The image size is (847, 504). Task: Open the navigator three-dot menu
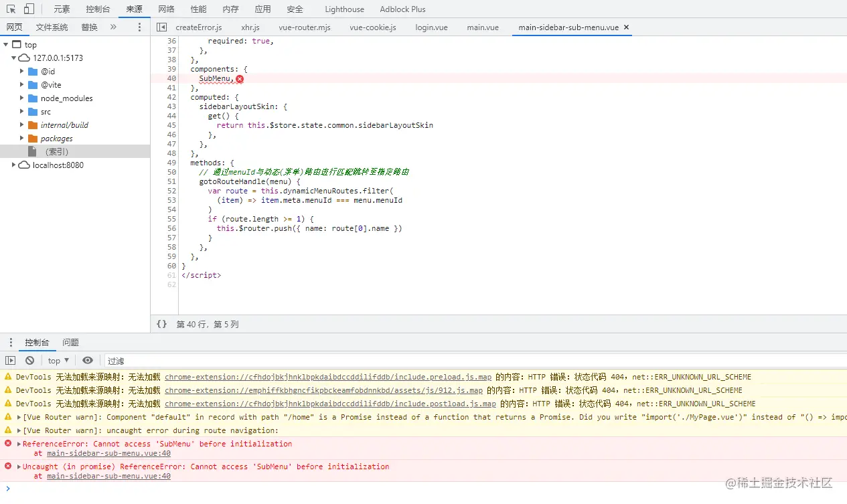pyautogui.click(x=139, y=27)
